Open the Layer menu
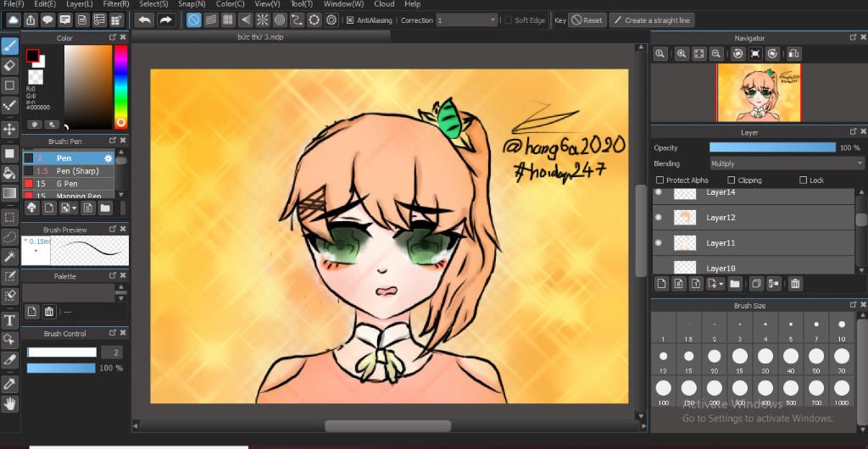Screen dimensions: 868x449 (x=79, y=4)
